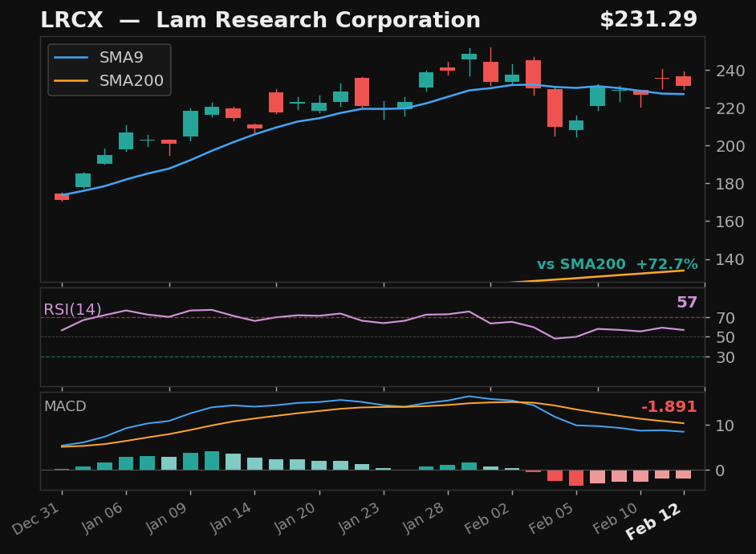Image resolution: width=756 pixels, height=554 pixels.
Task: Click the RSI 70 axis label
Action: tap(726, 318)
